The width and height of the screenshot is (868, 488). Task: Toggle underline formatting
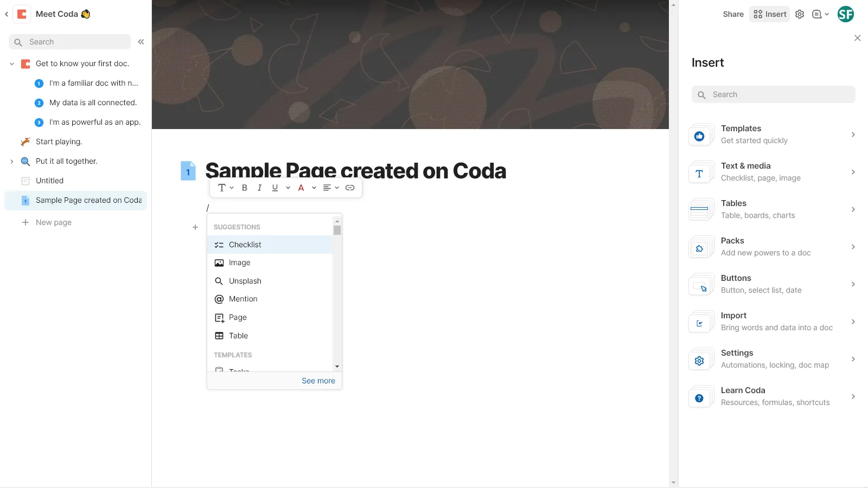click(x=275, y=188)
